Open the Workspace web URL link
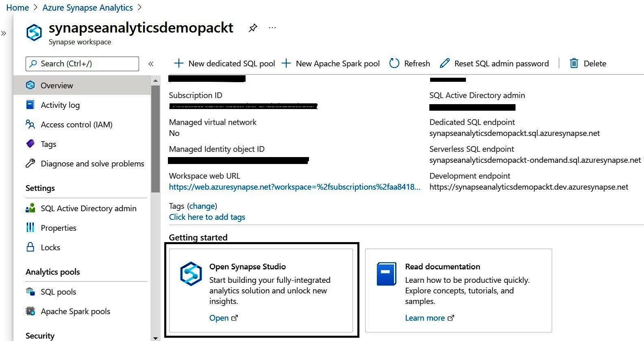The width and height of the screenshot is (644, 341). [x=295, y=187]
